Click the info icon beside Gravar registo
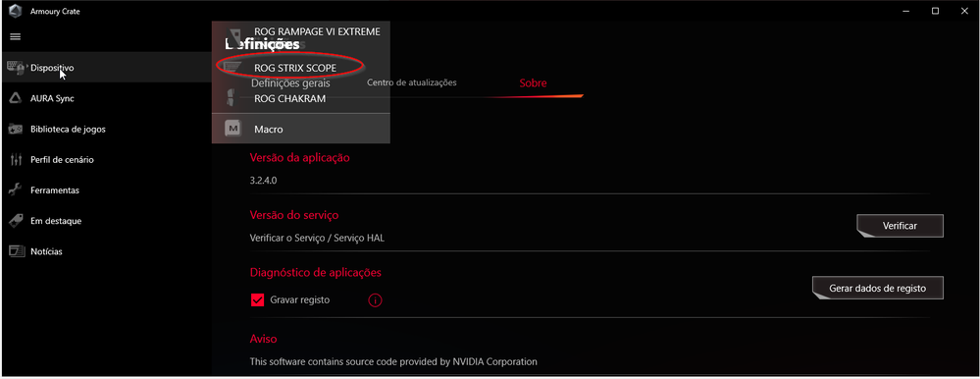Image resolution: width=980 pixels, height=379 pixels. [x=375, y=300]
